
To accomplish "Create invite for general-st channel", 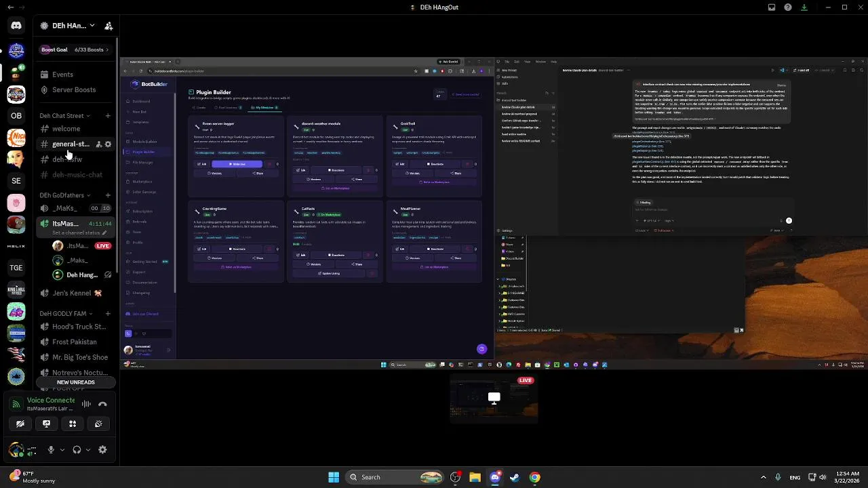I will (98, 144).
